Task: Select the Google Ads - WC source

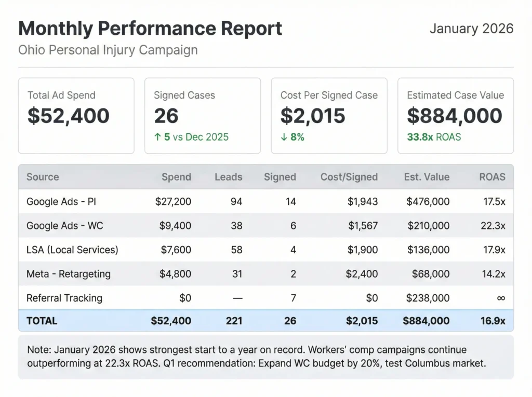Action: click(63, 226)
